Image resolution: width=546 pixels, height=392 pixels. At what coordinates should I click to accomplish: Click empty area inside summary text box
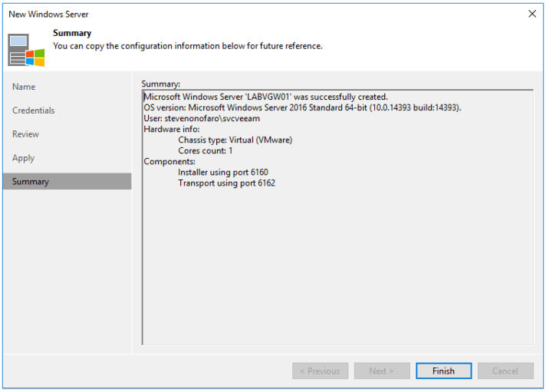pos(337,268)
